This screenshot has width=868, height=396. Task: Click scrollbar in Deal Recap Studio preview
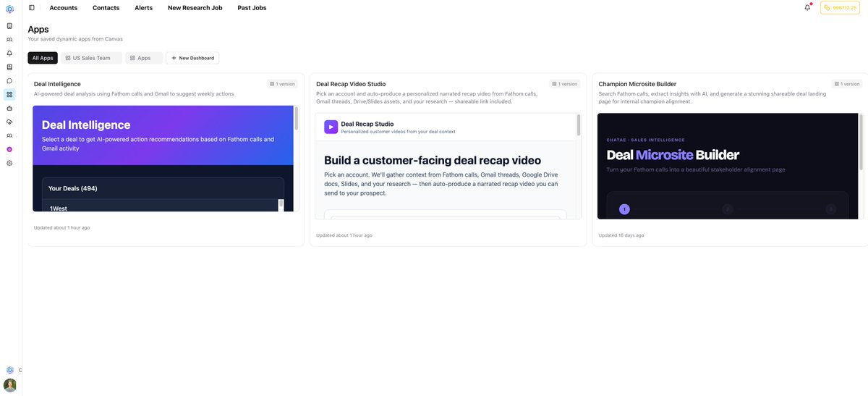[x=579, y=125]
